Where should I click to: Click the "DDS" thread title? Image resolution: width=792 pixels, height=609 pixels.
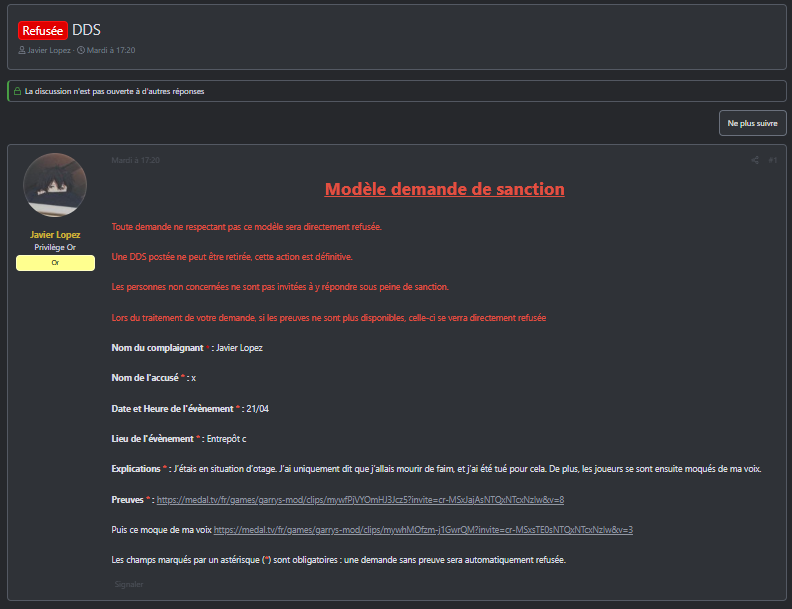click(x=86, y=31)
